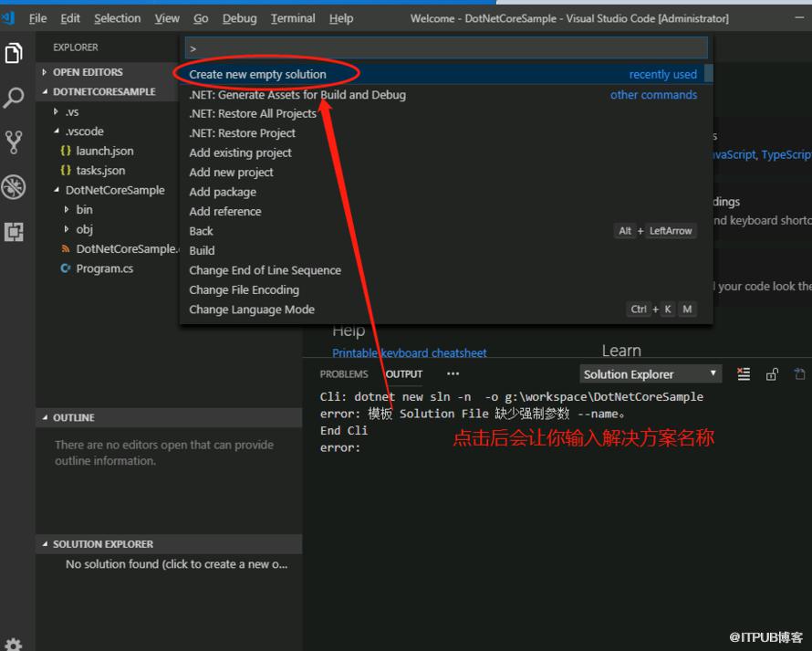This screenshot has height=651, width=812.
Task: Open launch.json file
Action: pyautogui.click(x=105, y=151)
